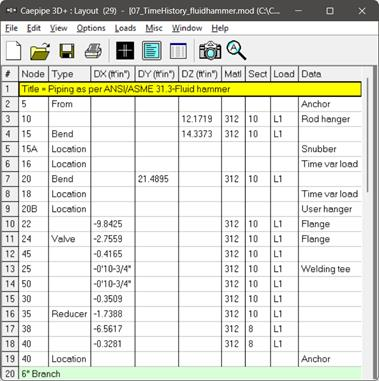Click the camera snapshot icon

pyautogui.click(x=210, y=51)
